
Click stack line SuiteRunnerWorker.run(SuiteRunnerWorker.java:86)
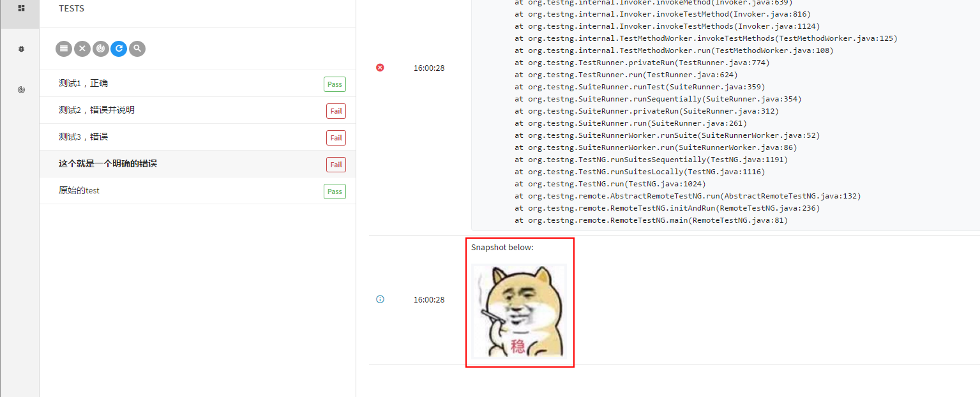point(656,147)
